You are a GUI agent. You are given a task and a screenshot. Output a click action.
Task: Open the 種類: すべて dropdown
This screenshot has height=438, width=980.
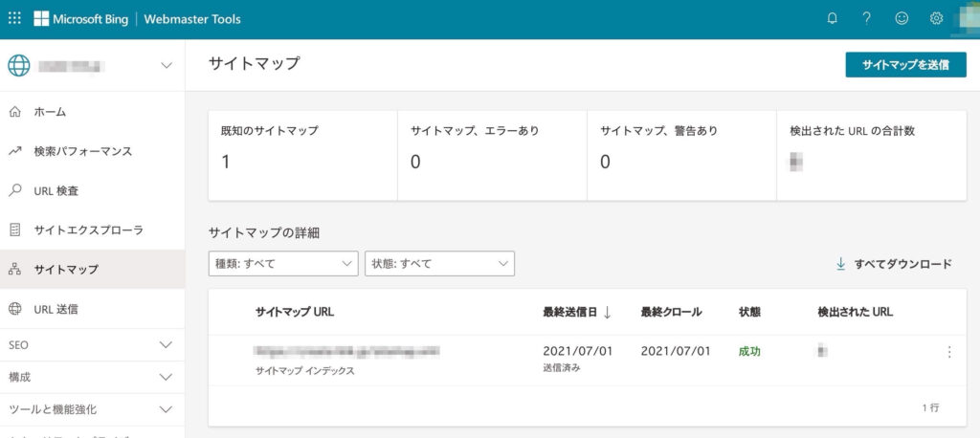[283, 264]
